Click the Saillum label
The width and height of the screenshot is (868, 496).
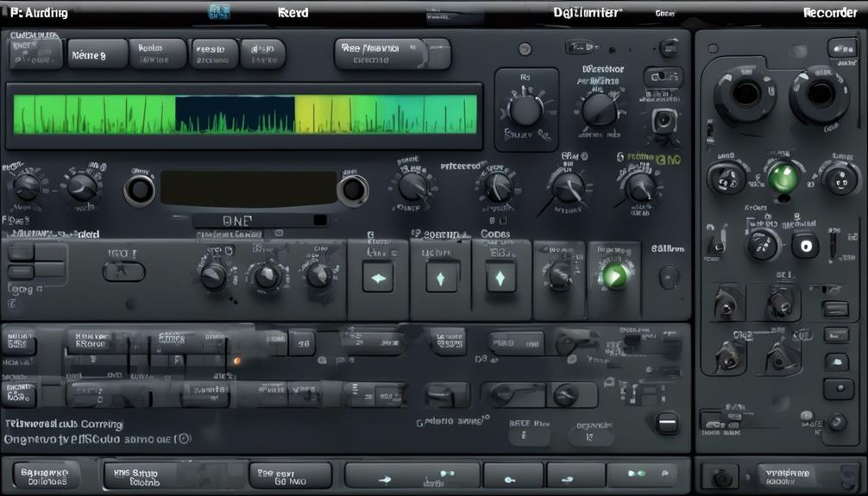coord(668,248)
